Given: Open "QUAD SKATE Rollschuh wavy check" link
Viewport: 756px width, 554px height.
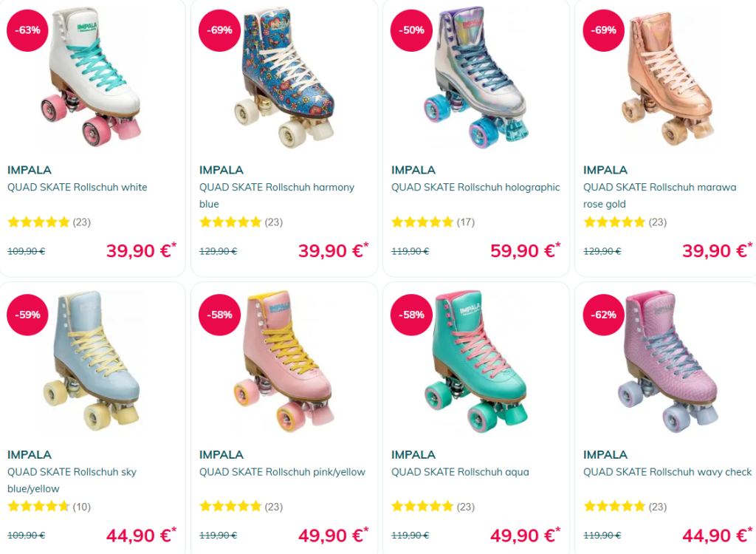Looking at the screenshot, I should click(667, 472).
